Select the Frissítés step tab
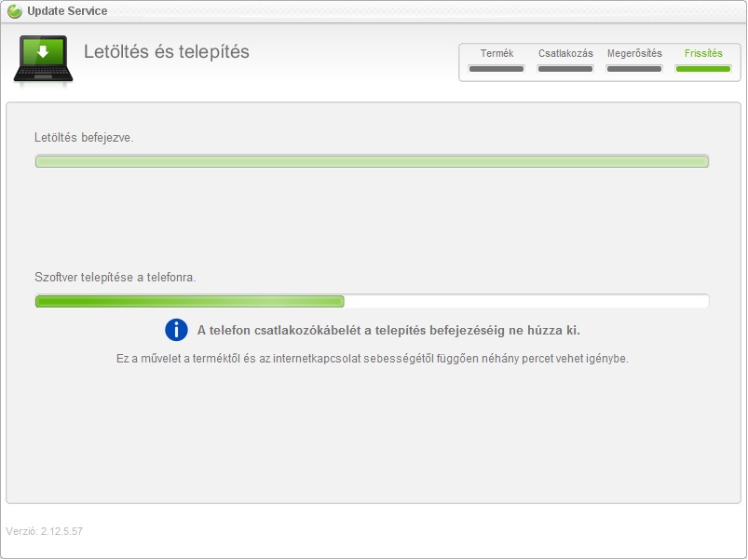Viewport: 748px width, 560px height. click(x=703, y=61)
